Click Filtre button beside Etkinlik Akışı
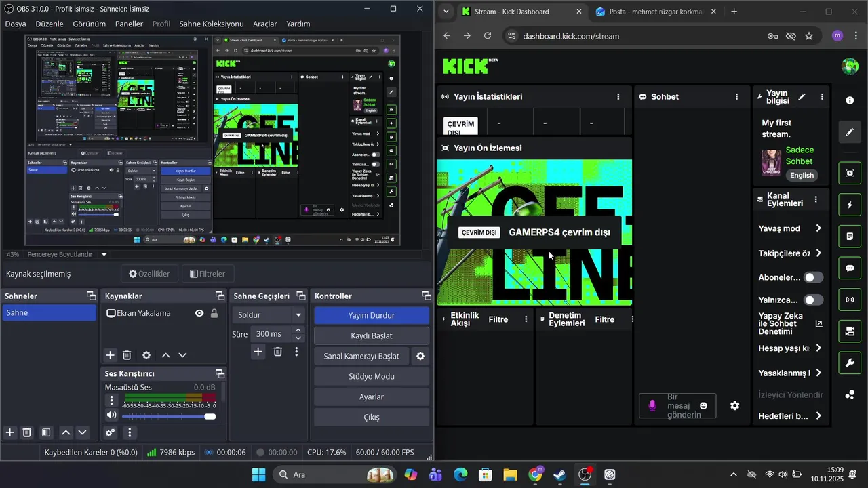The height and width of the screenshot is (488, 868). [498, 319]
